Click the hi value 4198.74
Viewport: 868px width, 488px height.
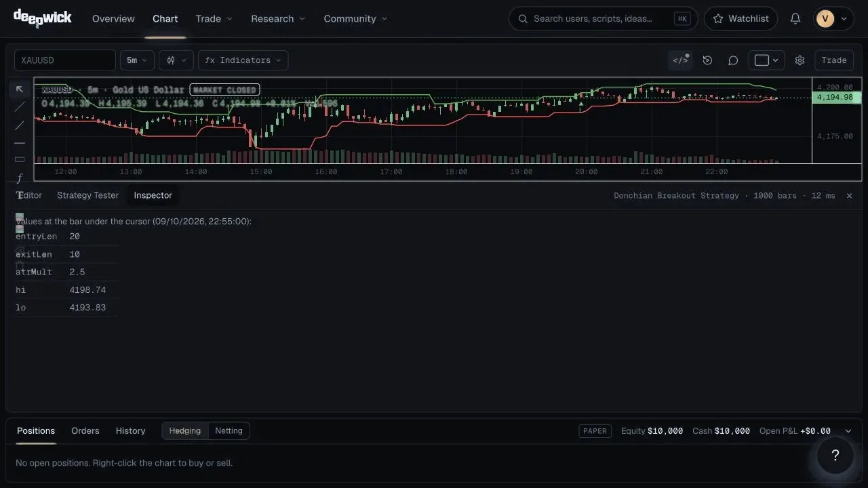pos(87,290)
